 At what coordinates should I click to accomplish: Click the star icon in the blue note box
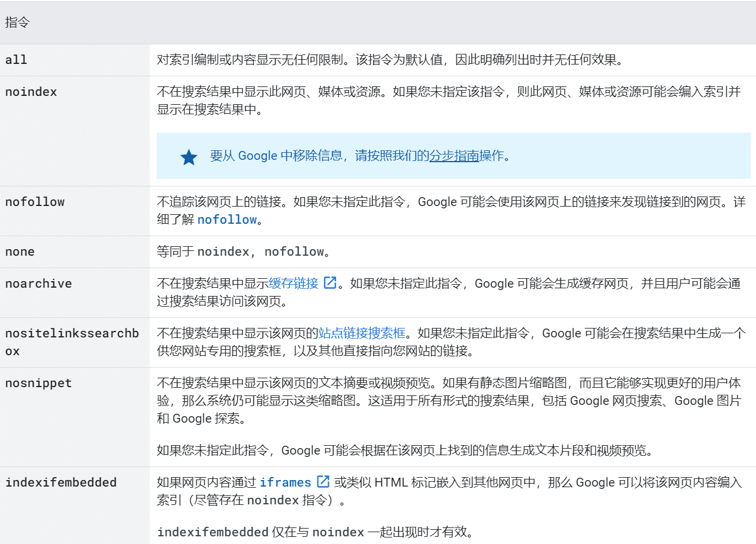[x=189, y=156]
